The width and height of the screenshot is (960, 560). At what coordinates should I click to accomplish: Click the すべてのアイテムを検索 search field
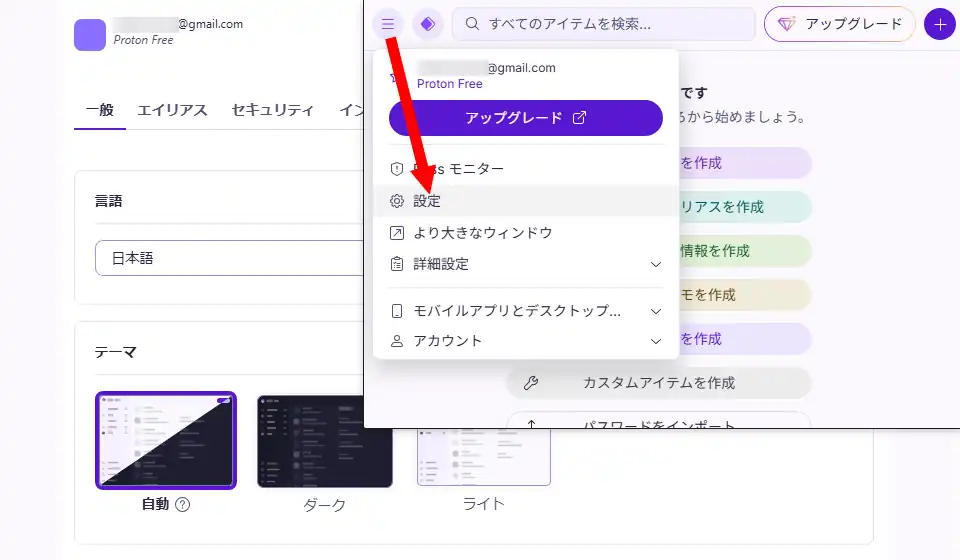603,24
